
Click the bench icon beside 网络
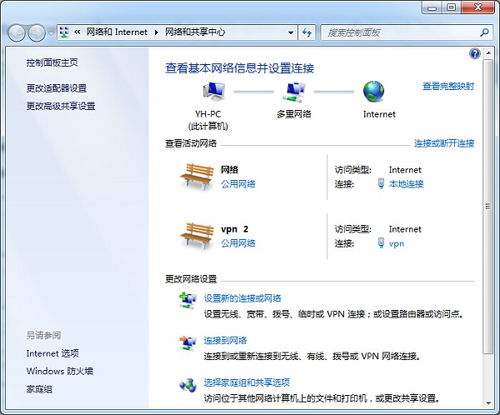point(197,177)
